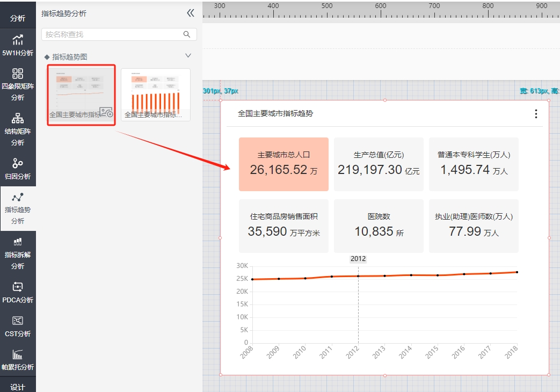Switch to the 设计 tab

tap(18, 387)
